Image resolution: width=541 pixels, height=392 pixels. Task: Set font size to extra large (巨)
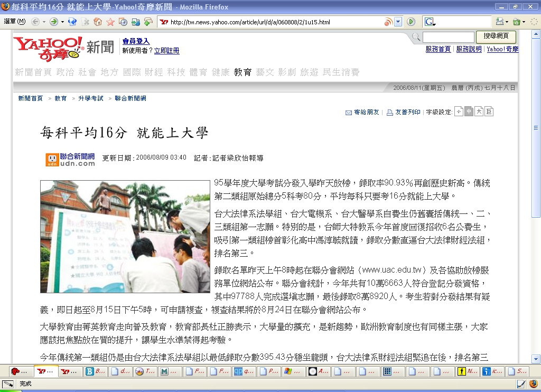click(489, 111)
